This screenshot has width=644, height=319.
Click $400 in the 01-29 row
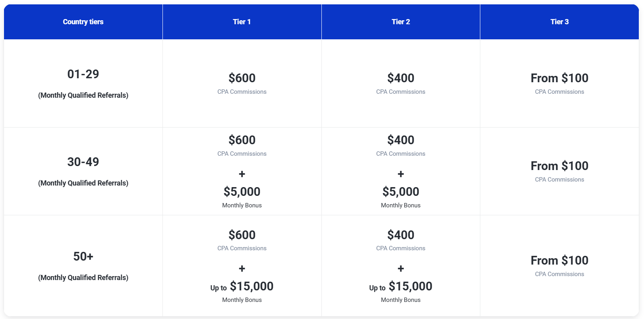[x=400, y=78]
